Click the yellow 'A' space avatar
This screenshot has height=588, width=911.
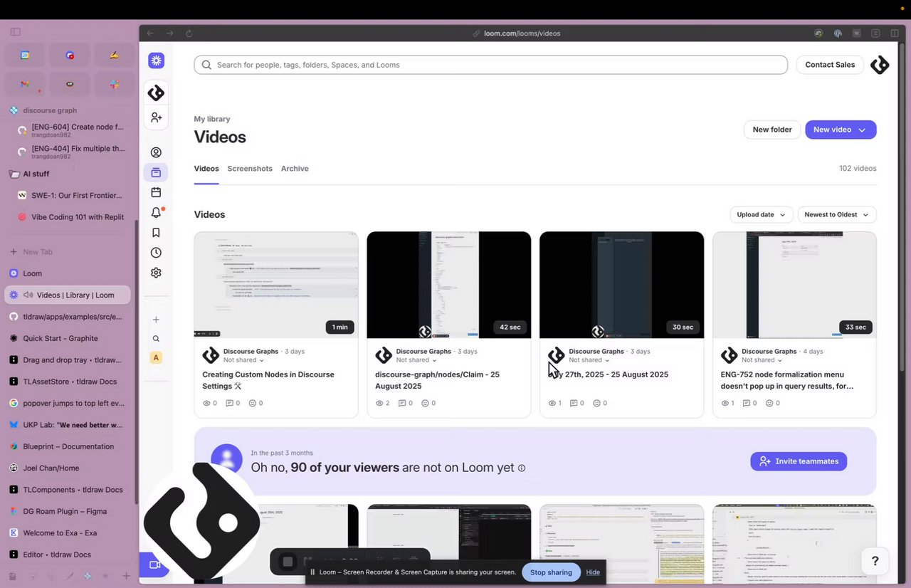[156, 358]
